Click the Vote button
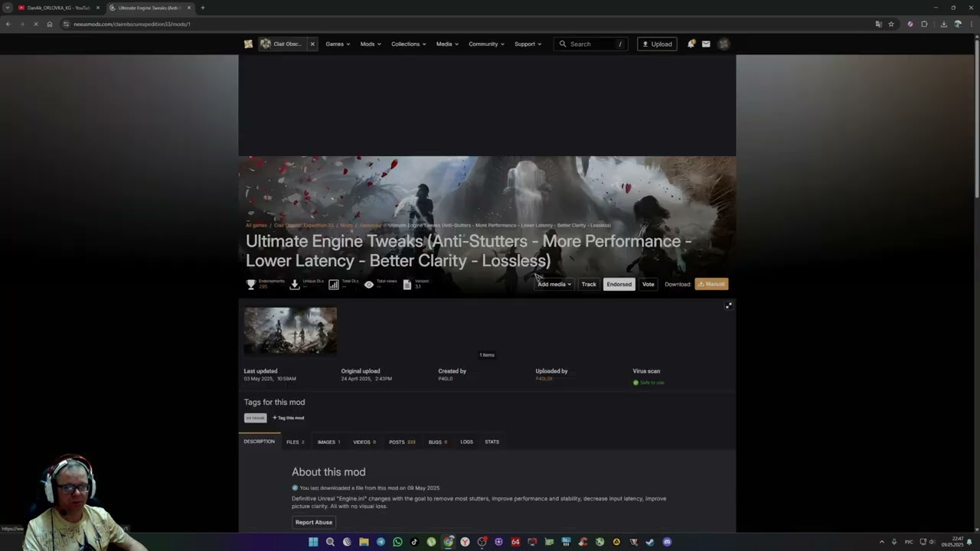The image size is (980, 551). tap(648, 284)
